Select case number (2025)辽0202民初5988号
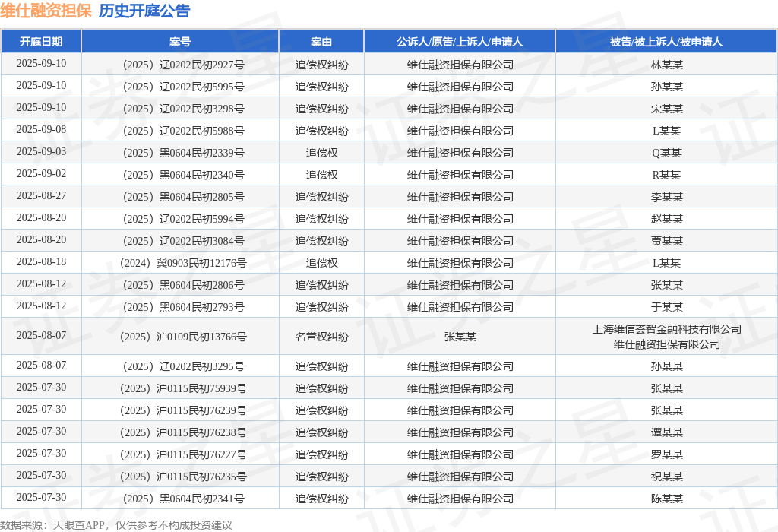778x532 pixels. pyautogui.click(x=183, y=131)
